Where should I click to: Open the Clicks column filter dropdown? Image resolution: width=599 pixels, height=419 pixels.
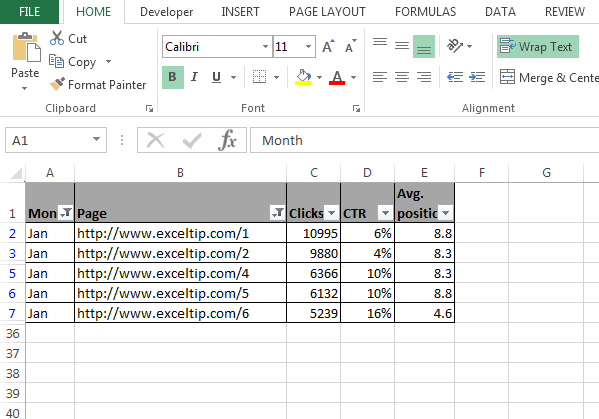pos(331,213)
